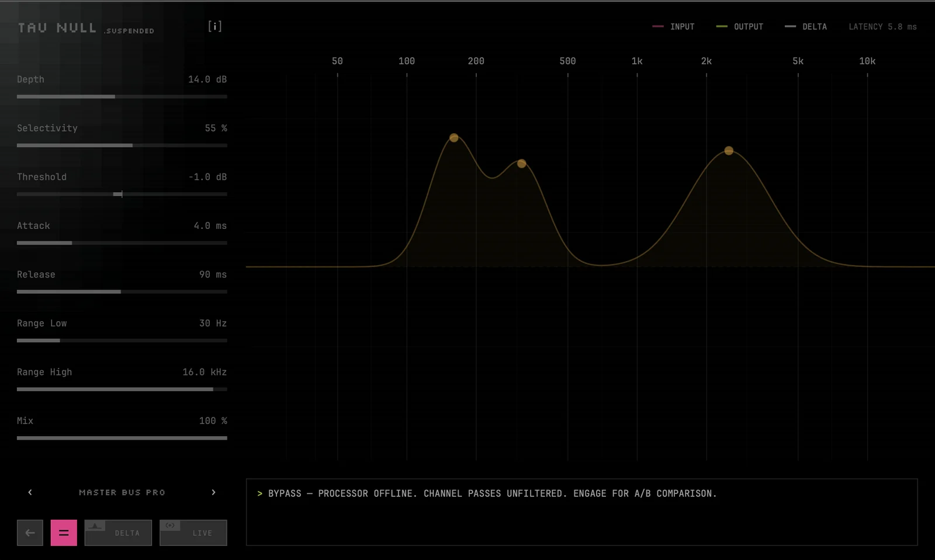
Task: Adjust the Attack slider
Action: 122,243
